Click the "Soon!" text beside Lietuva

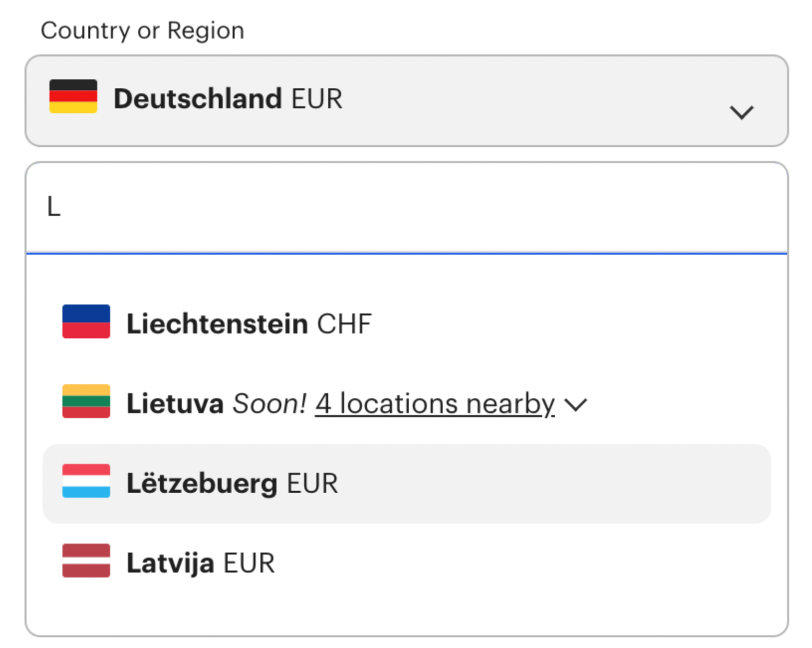coord(269,404)
